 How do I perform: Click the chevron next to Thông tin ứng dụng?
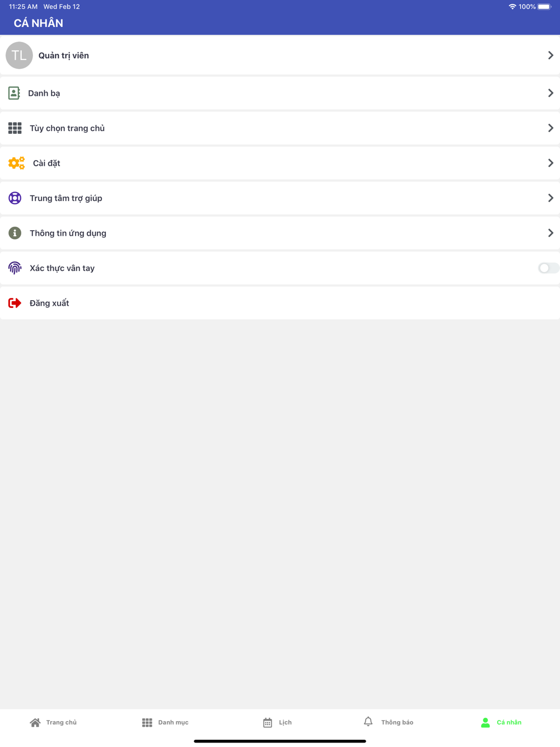pos(550,233)
